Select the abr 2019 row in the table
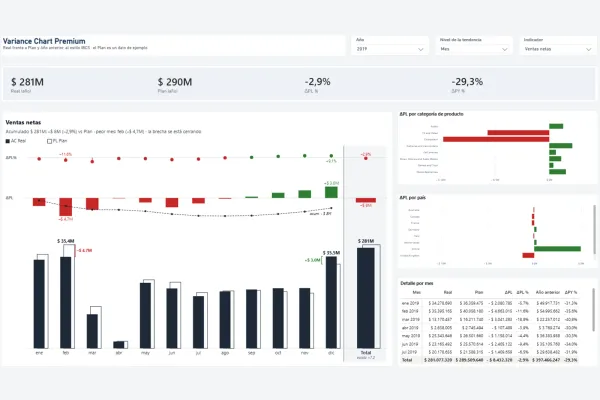Screen dimensions: 600x400 (489, 328)
